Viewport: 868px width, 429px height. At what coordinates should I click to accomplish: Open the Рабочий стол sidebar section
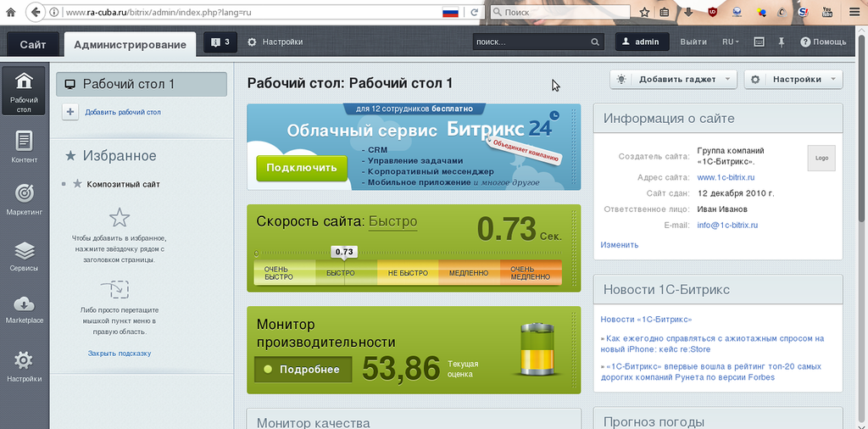pyautogui.click(x=24, y=92)
